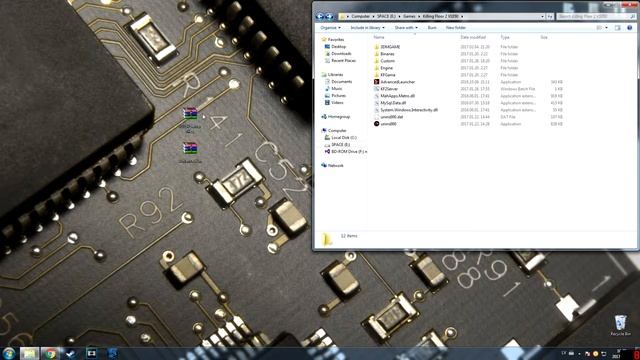Select the KF2Server batch file

tap(386, 89)
